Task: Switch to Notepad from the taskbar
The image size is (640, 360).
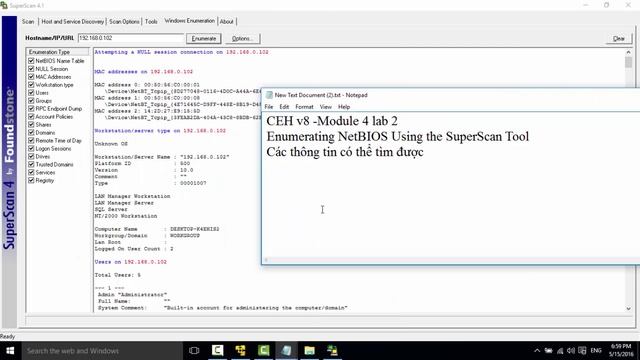Action: point(286,350)
